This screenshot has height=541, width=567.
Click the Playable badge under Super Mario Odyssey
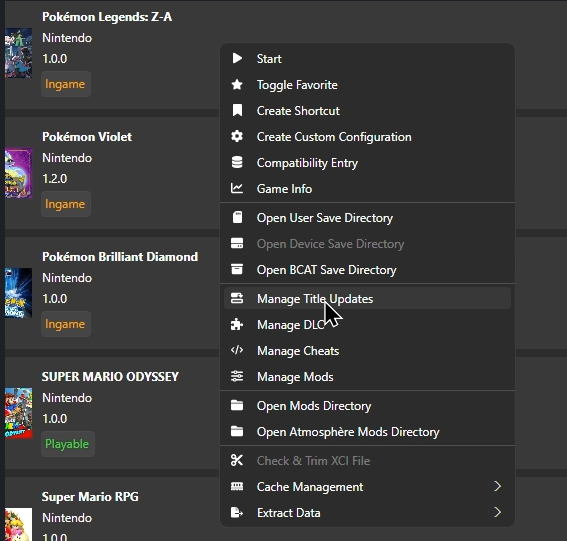68,444
